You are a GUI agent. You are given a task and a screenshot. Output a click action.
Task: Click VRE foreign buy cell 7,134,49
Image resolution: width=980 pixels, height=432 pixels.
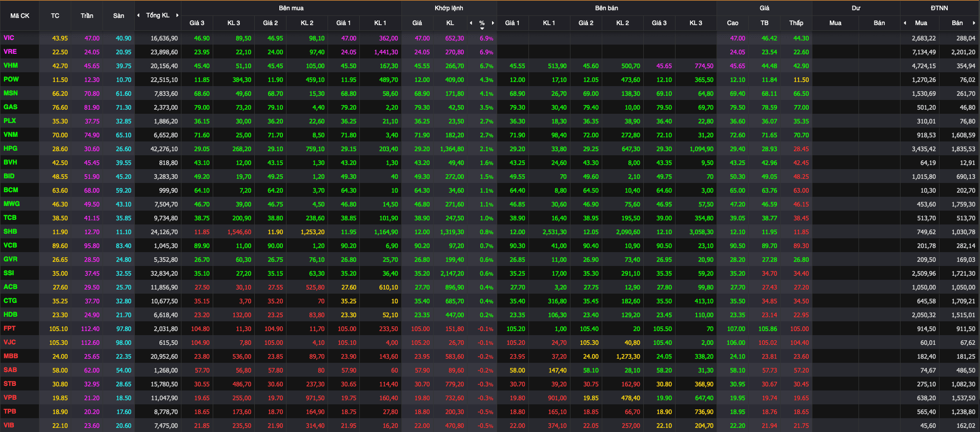(x=924, y=52)
